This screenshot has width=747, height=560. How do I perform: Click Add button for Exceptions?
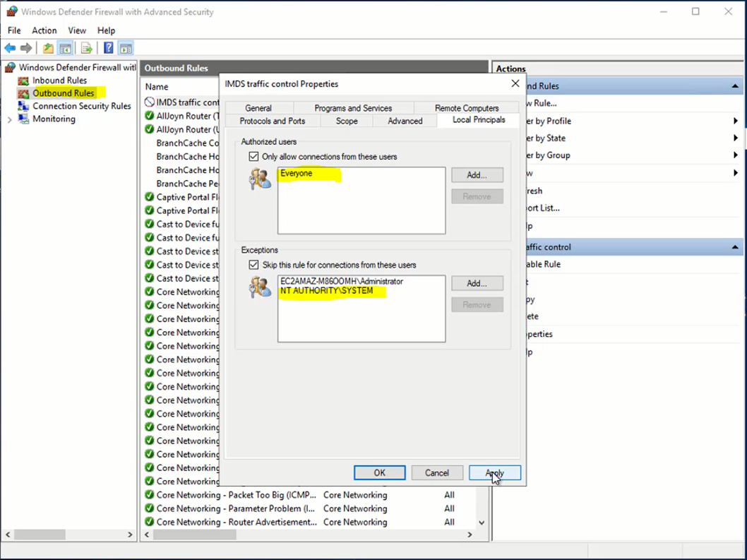click(x=477, y=283)
